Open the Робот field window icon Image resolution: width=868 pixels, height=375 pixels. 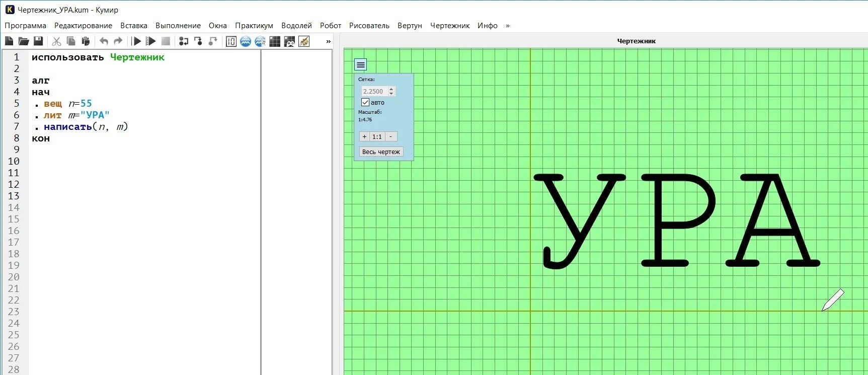coord(275,41)
